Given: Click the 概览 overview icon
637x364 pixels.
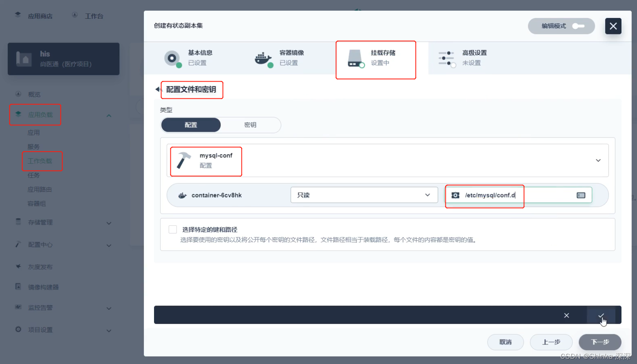Looking at the screenshot, I should pyautogui.click(x=18, y=94).
